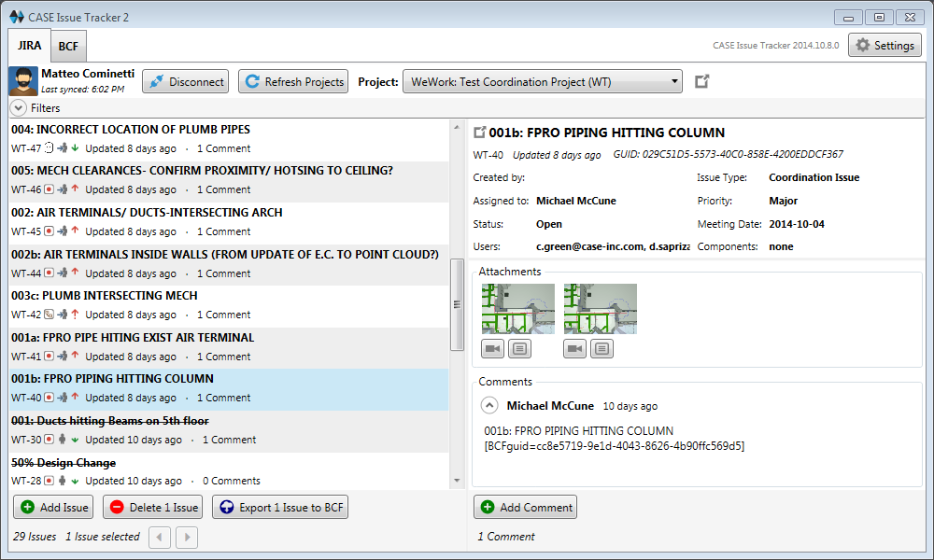Screen dimensions: 934x560
Task: Click the Major priority value
Action: click(x=783, y=201)
